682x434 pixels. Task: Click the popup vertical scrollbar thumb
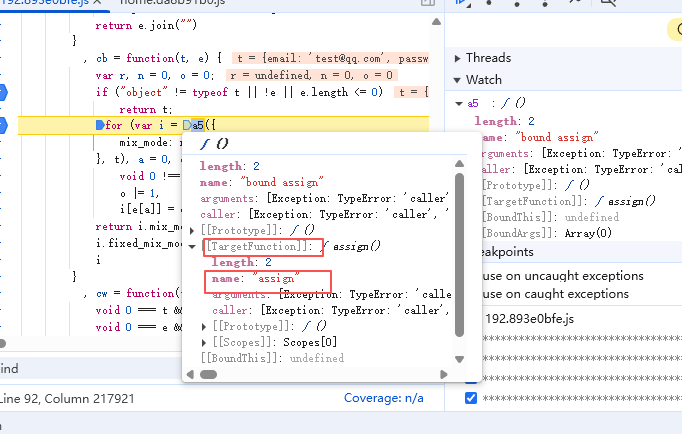459,255
